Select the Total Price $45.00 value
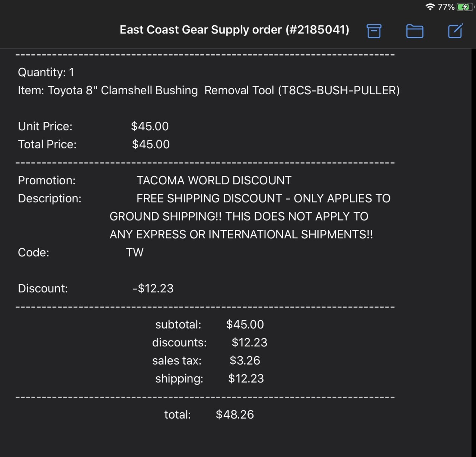Image resolution: width=476 pixels, height=457 pixels. pyautogui.click(x=151, y=144)
